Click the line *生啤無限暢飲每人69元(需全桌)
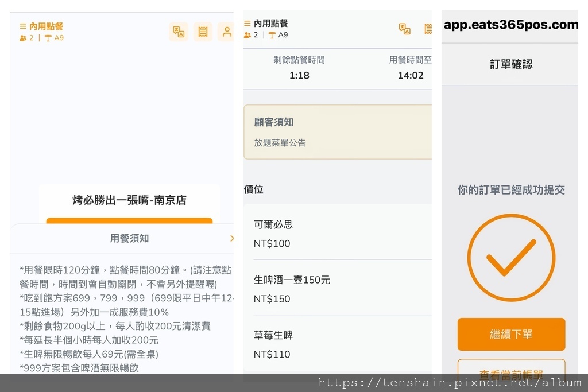Screen dimensions: 588x392 coord(89,354)
